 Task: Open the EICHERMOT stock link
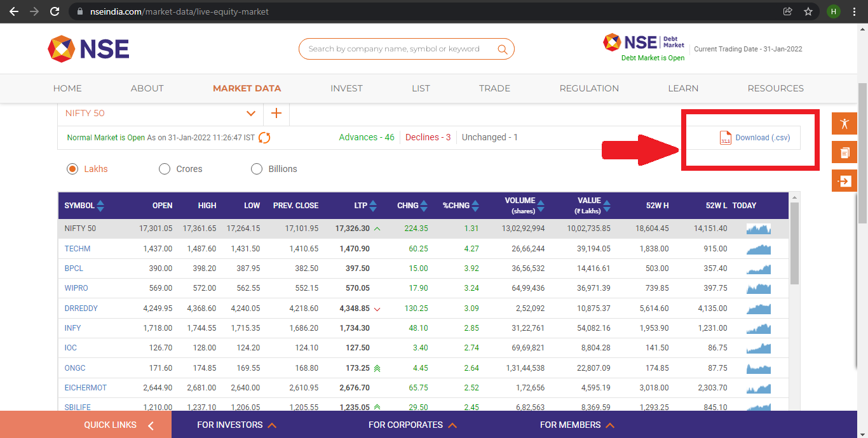click(85, 388)
